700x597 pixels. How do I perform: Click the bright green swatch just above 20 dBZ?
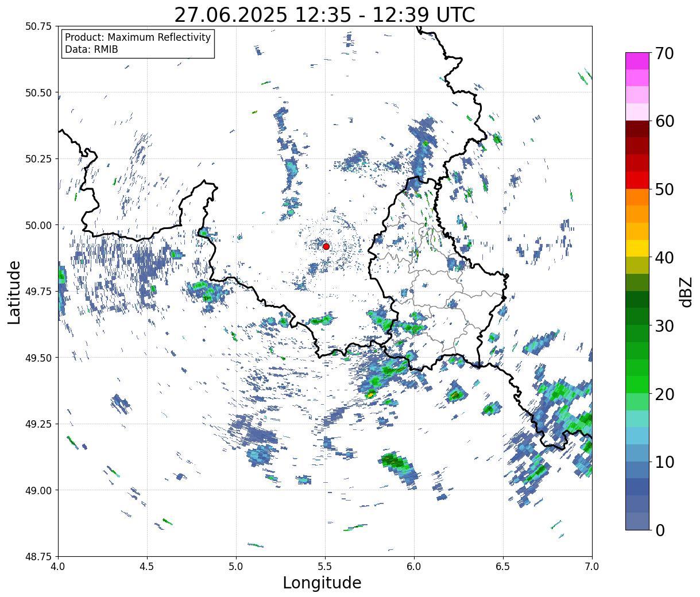(x=637, y=385)
